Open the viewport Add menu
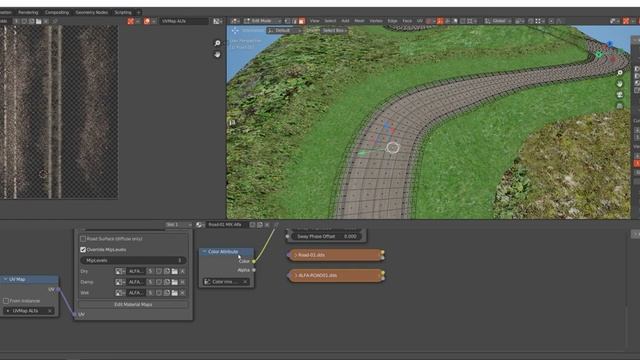This screenshot has height=360, width=640. (x=345, y=21)
